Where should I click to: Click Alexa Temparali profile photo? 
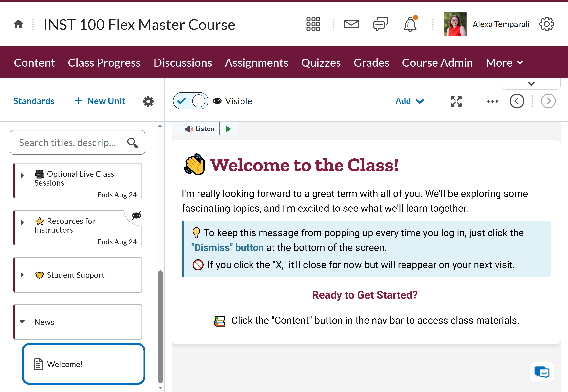click(x=455, y=24)
